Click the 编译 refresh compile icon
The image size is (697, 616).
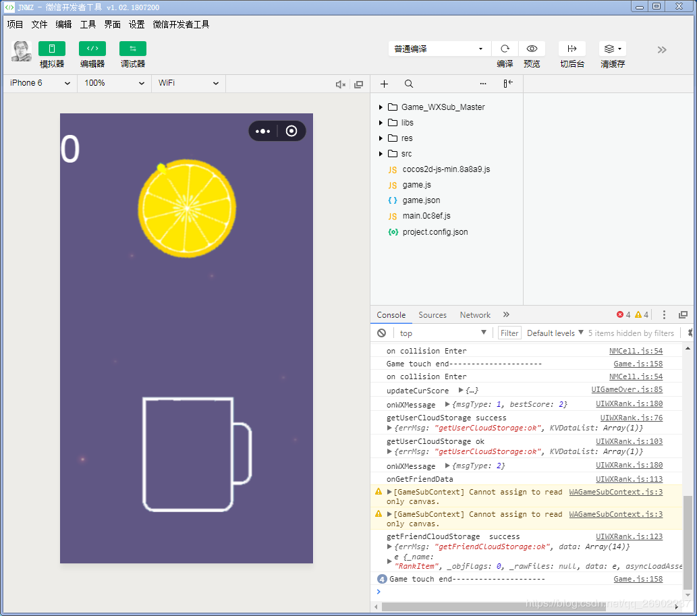click(505, 49)
